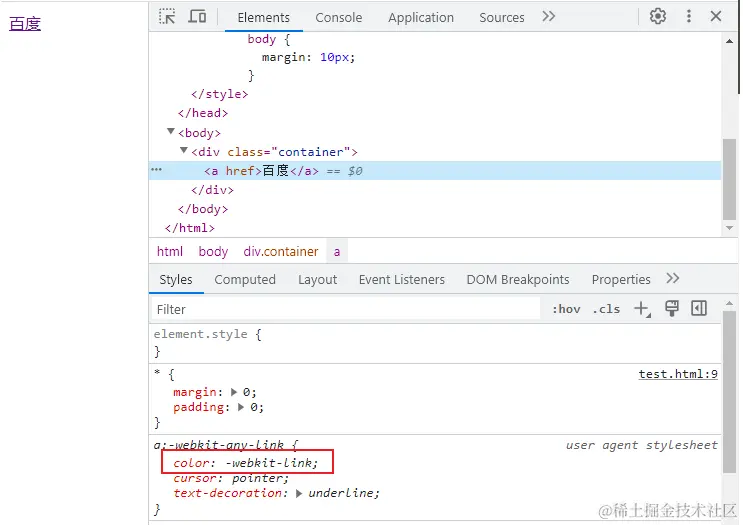Expand the text-decoration shorthand triangle
Screen dimensions: 743x525
click(299, 493)
